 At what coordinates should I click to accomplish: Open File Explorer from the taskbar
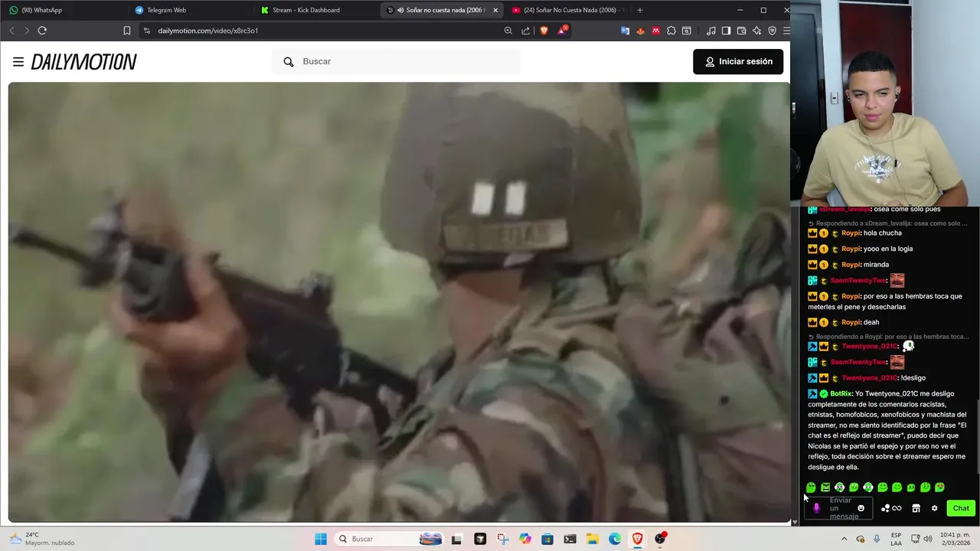click(x=593, y=539)
